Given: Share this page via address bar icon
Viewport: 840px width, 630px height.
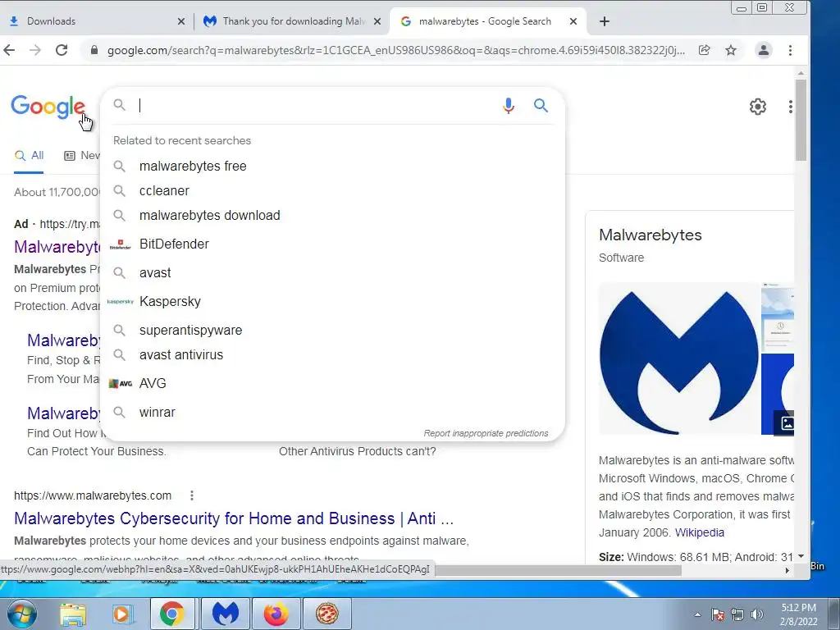Looking at the screenshot, I should [705, 50].
